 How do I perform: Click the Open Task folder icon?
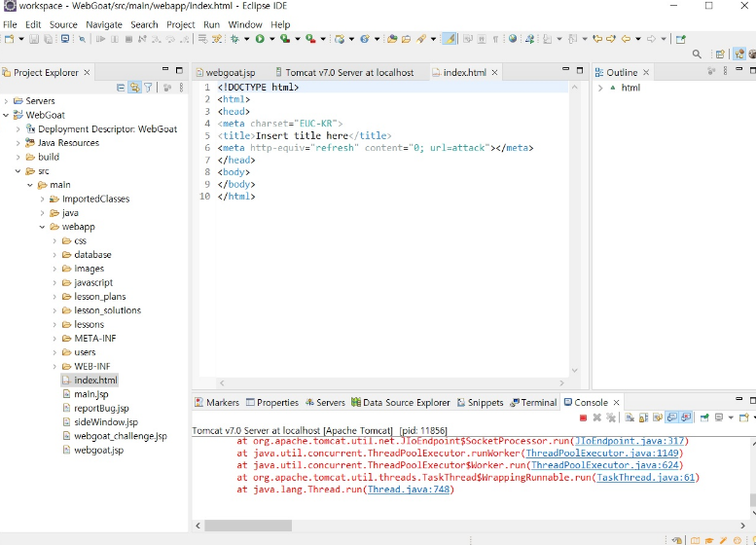coord(406,39)
